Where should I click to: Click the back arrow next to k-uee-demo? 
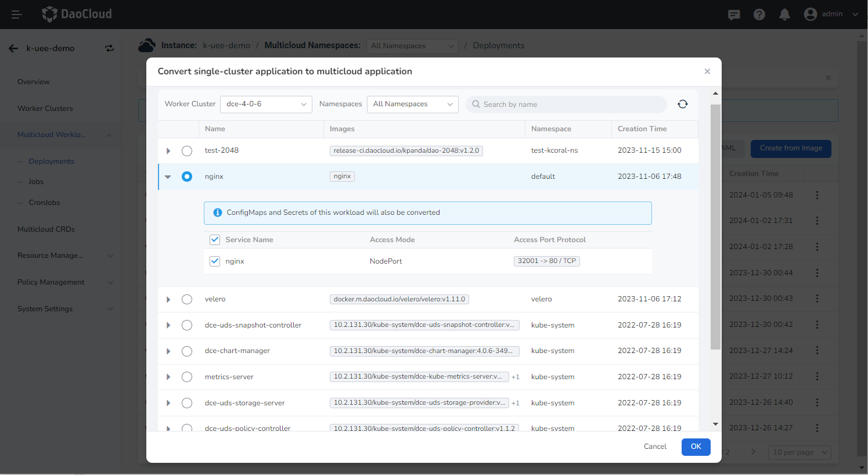(x=13, y=48)
